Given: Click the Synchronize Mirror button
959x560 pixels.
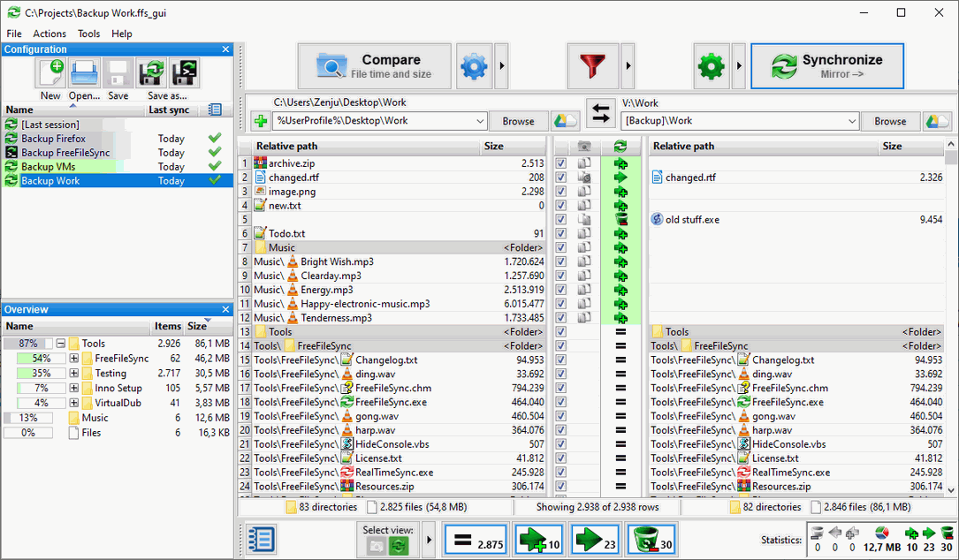Looking at the screenshot, I should tap(827, 66).
